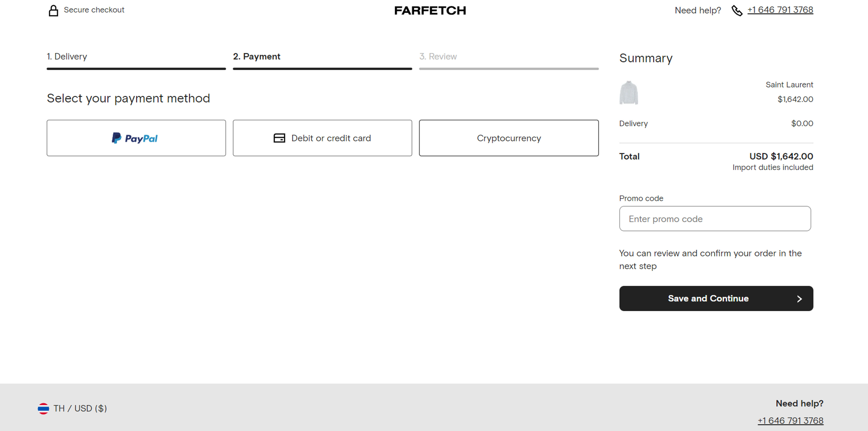Open the Review step tab
The width and height of the screenshot is (868, 431).
[x=438, y=57]
